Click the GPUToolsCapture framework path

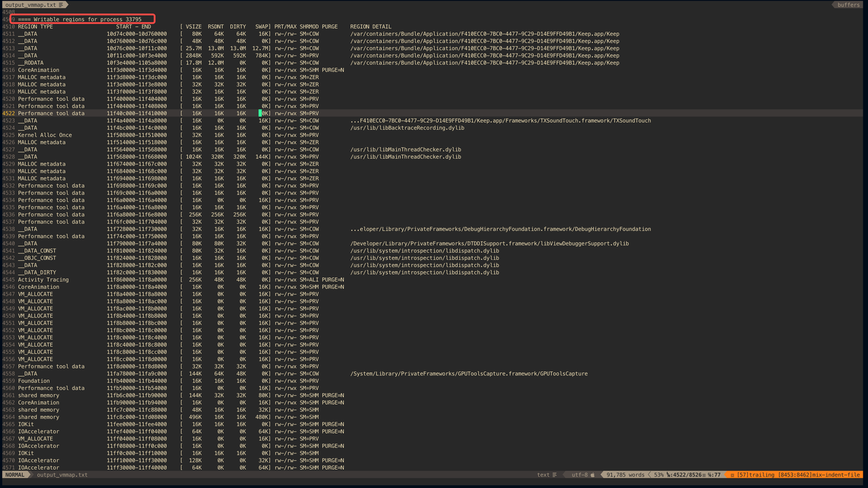coord(469,373)
